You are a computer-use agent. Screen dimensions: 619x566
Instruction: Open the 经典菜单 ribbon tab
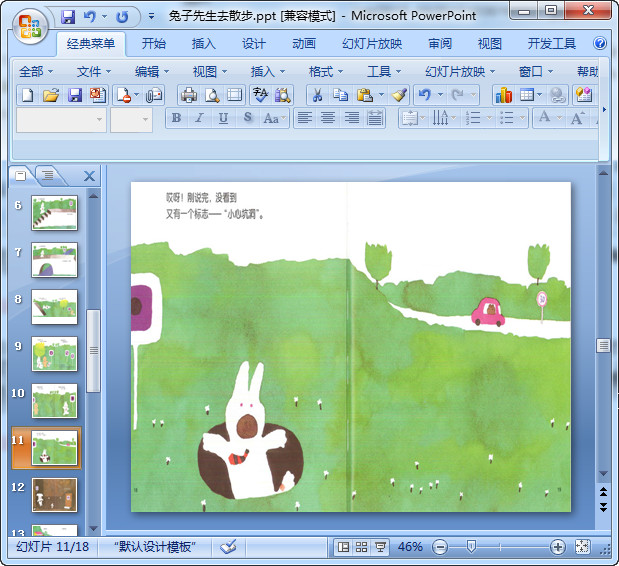pos(91,43)
